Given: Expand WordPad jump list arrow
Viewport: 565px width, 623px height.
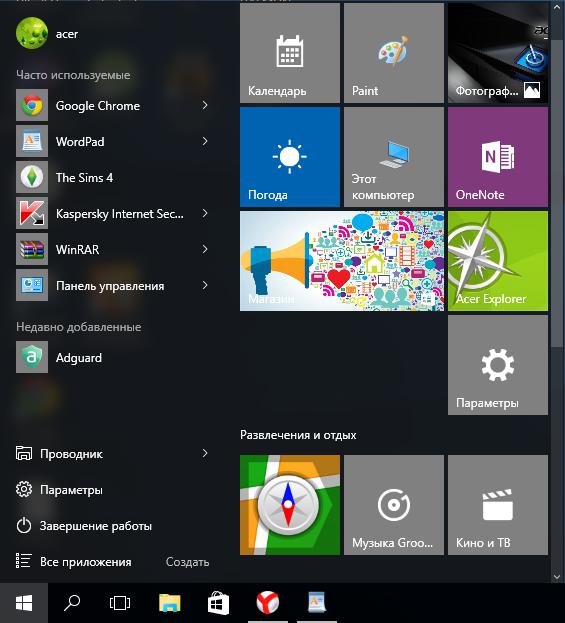Looking at the screenshot, I should 205,141.
